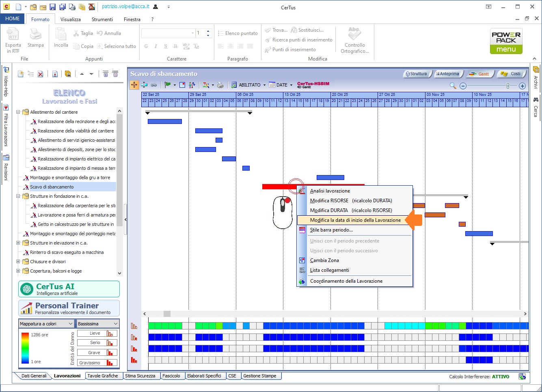Switch to the Stima Sicurezza tab
542x392 pixels.
click(x=140, y=376)
